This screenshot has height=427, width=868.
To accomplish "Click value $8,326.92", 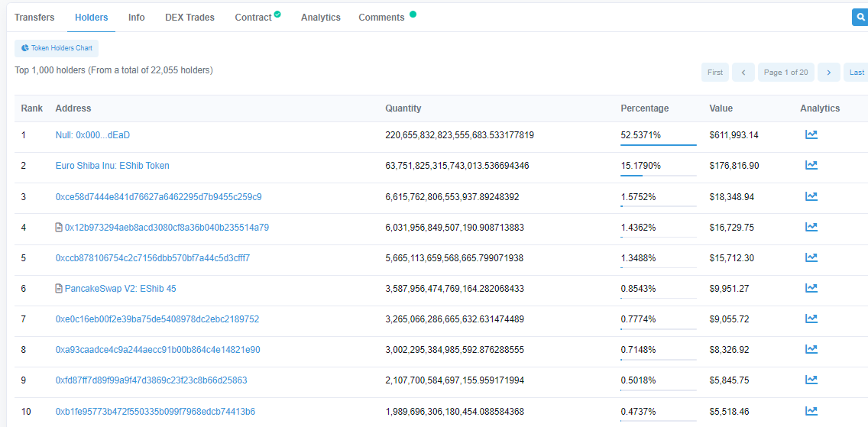I will (729, 350).
